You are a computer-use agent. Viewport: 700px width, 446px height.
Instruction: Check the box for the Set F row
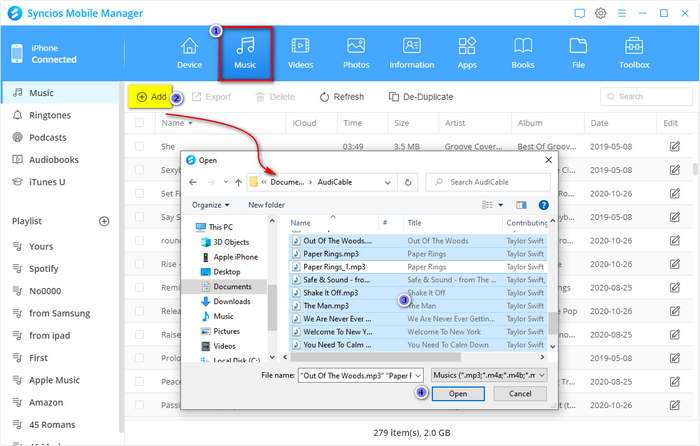click(x=140, y=193)
